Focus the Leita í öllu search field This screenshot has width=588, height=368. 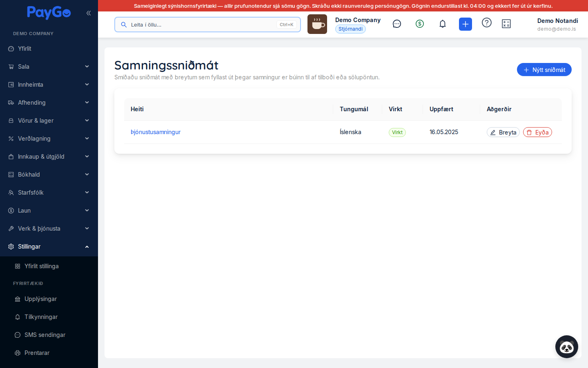click(207, 25)
